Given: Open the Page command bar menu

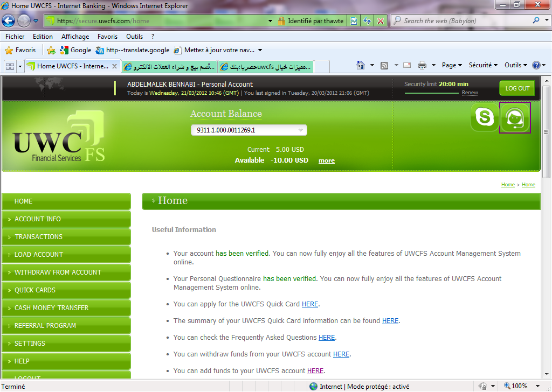Looking at the screenshot, I should (x=452, y=65).
